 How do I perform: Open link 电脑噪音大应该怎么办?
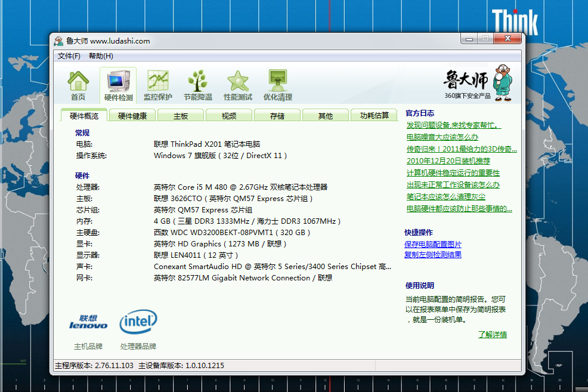point(442,137)
